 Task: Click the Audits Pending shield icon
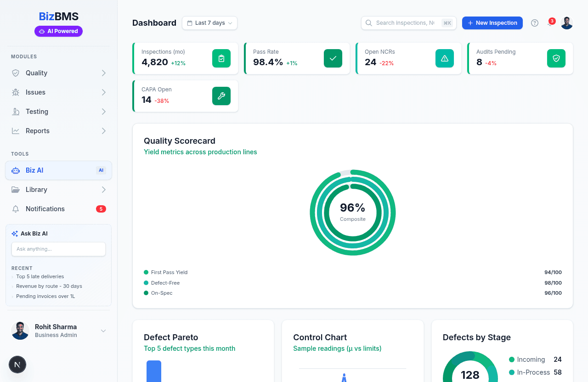(556, 58)
